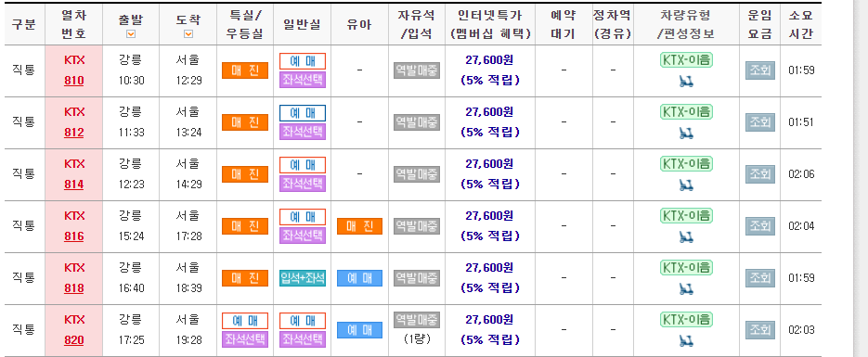Click the wheelchair icon for KTX 818
The image size is (868, 357).
686,289
